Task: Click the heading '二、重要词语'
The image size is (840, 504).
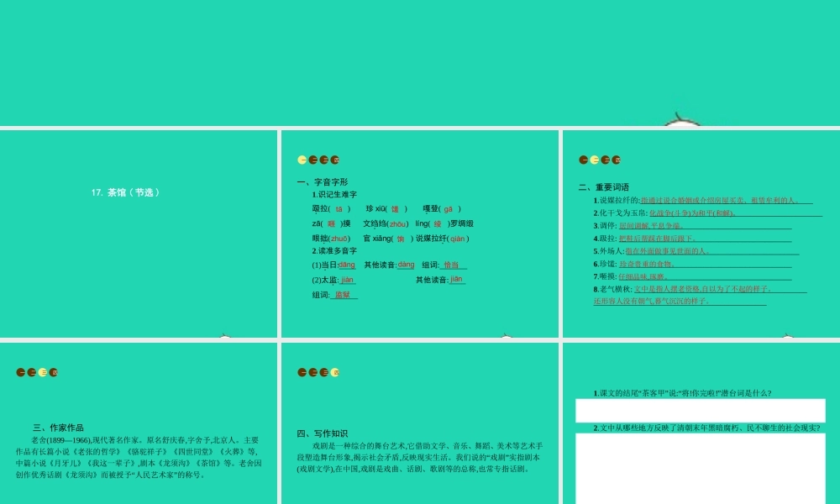Action: coord(604,187)
